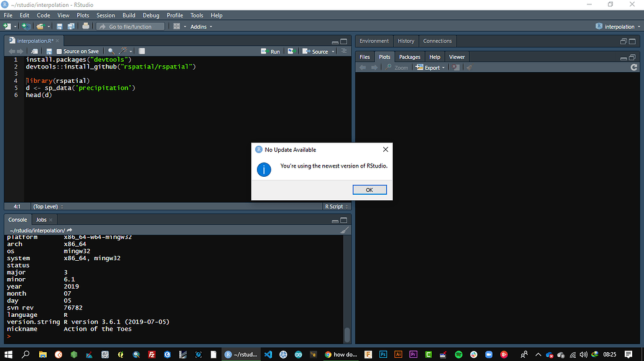Viewport: 644px width, 361px height.
Task: Close the interpolation.R tab
Action: point(57,40)
